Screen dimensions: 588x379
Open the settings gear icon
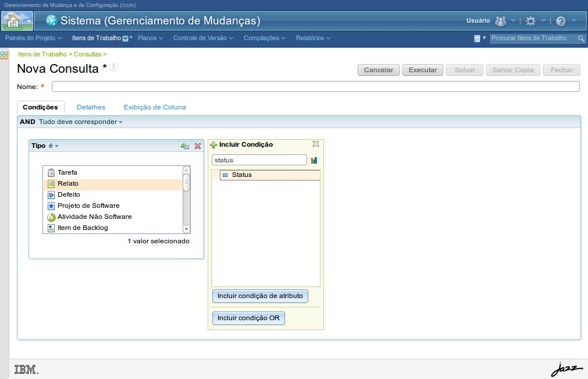(x=530, y=21)
